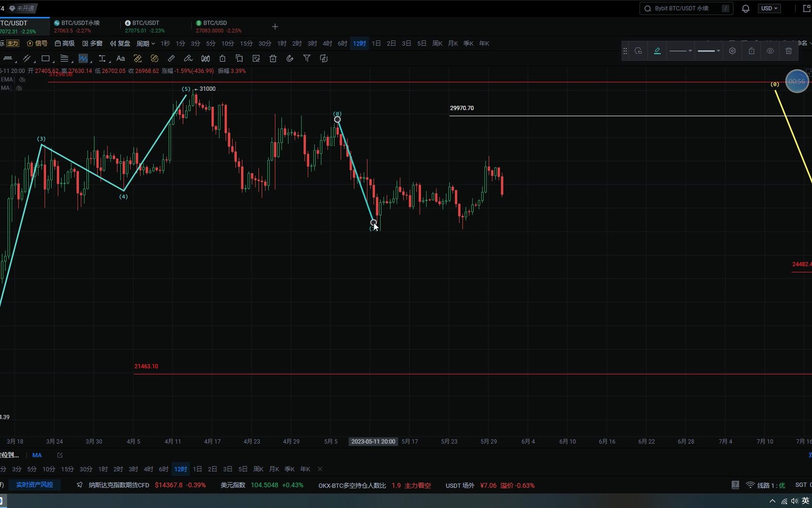Search in the Bybit BTC/USDT 永续 field
812x508 pixels.
click(x=686, y=8)
